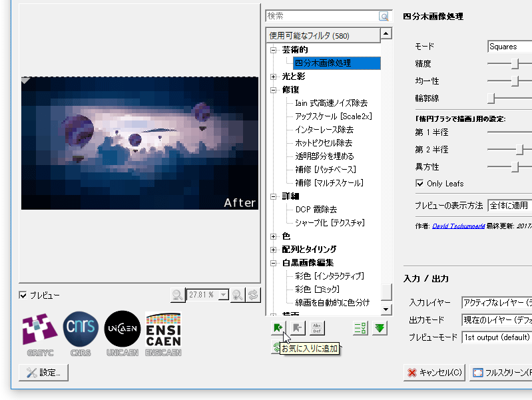
Task: Click the filter list scroll up arrow
Action: click(x=386, y=33)
